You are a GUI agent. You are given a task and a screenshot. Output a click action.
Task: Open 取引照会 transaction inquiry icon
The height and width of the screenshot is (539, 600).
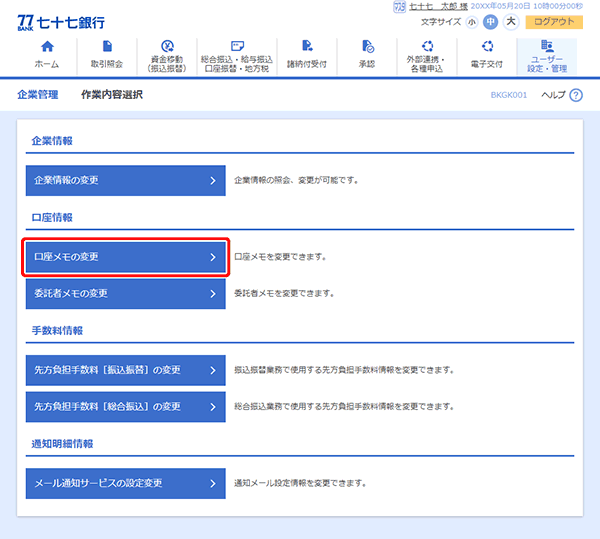107,47
